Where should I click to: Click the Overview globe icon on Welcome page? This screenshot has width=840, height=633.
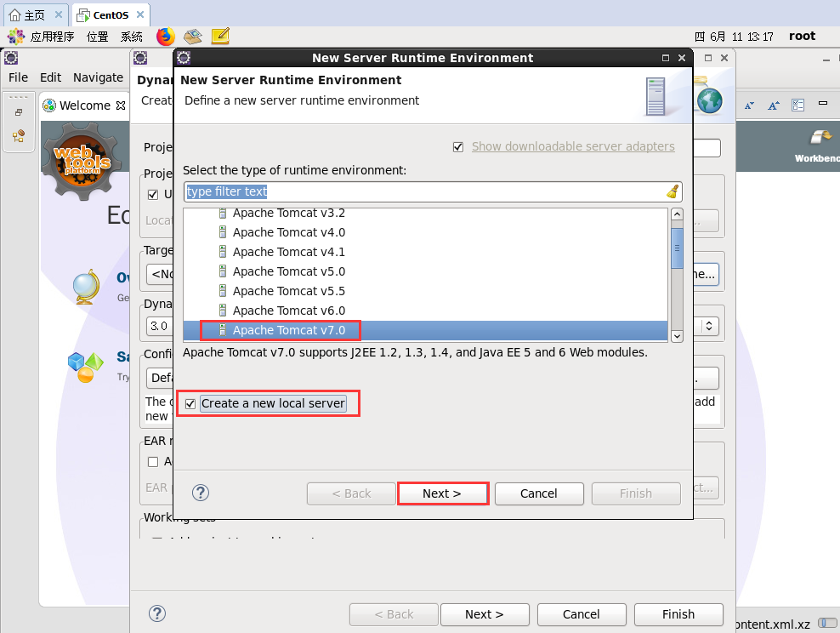(x=86, y=287)
